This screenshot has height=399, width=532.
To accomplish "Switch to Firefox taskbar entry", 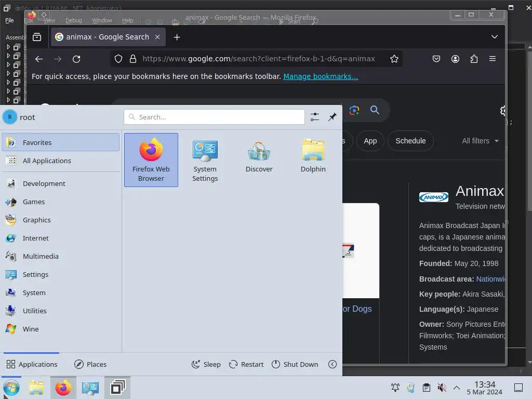I will pyautogui.click(x=63, y=388).
